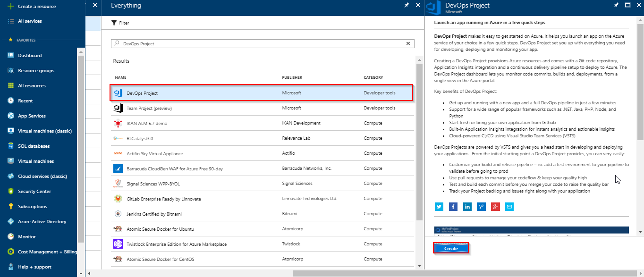Screen dimensions: 644x277
Task: Select Atomic Secure Docker for Ubuntu
Action: [x=263, y=229]
